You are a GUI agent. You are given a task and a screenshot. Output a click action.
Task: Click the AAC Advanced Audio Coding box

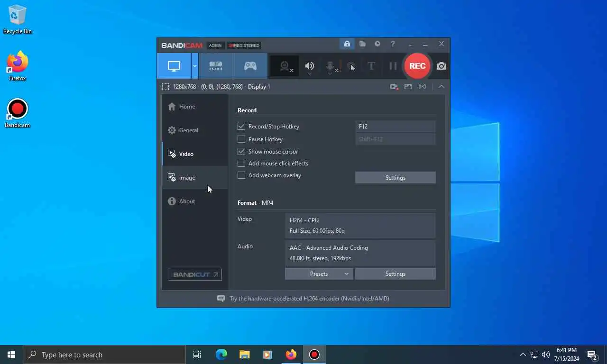click(360, 253)
